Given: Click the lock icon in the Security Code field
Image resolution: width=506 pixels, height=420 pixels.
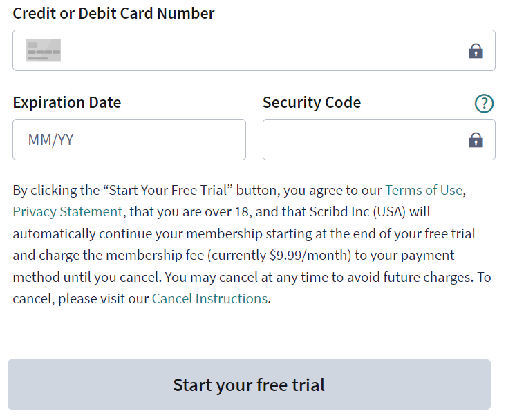Looking at the screenshot, I should [476, 140].
